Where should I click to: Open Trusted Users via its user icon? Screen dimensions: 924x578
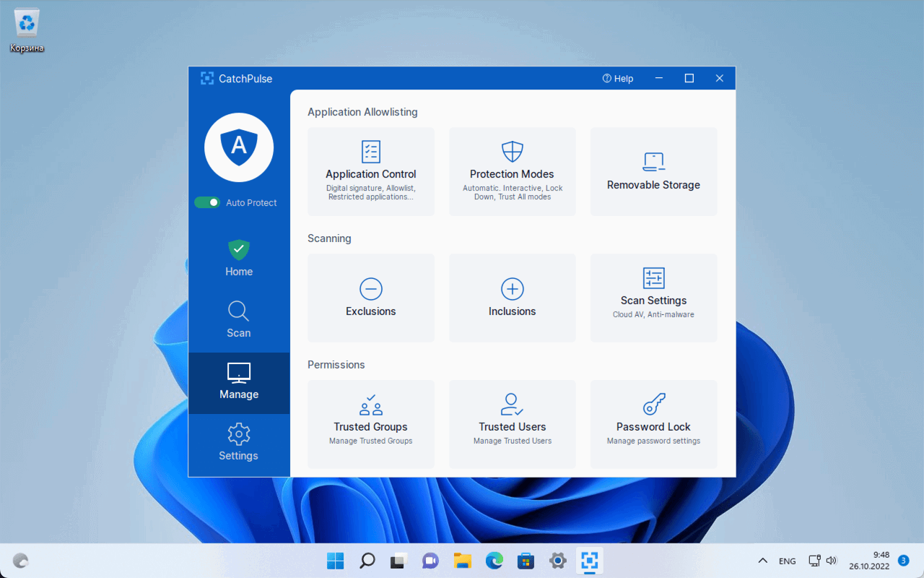point(512,405)
